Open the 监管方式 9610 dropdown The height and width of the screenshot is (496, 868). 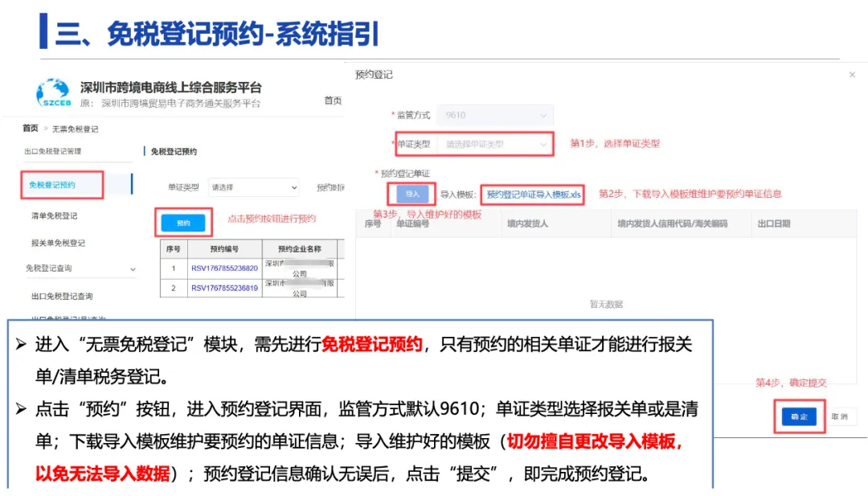(x=494, y=115)
